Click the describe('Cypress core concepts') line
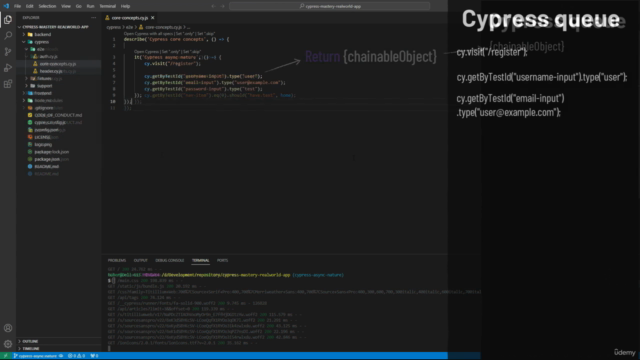The image size is (640, 360). point(176,40)
